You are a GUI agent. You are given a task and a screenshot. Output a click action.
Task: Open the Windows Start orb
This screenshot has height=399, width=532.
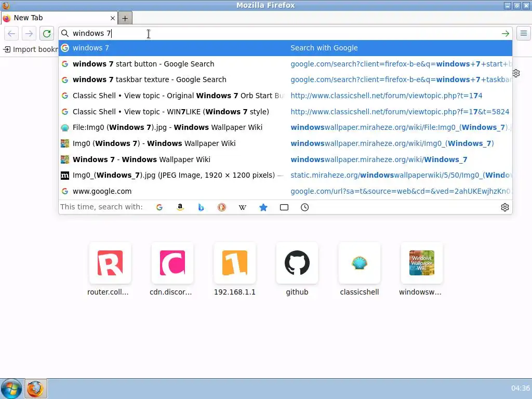pos(11,389)
